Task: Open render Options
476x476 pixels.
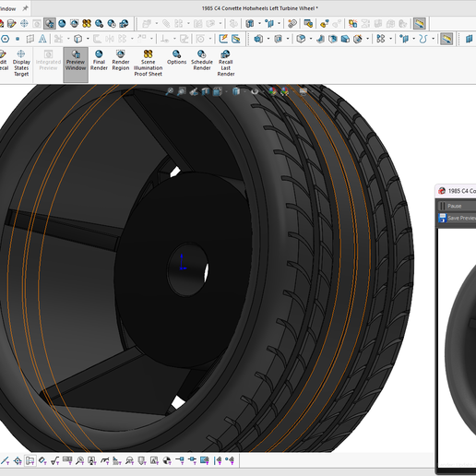Action: tap(176, 57)
